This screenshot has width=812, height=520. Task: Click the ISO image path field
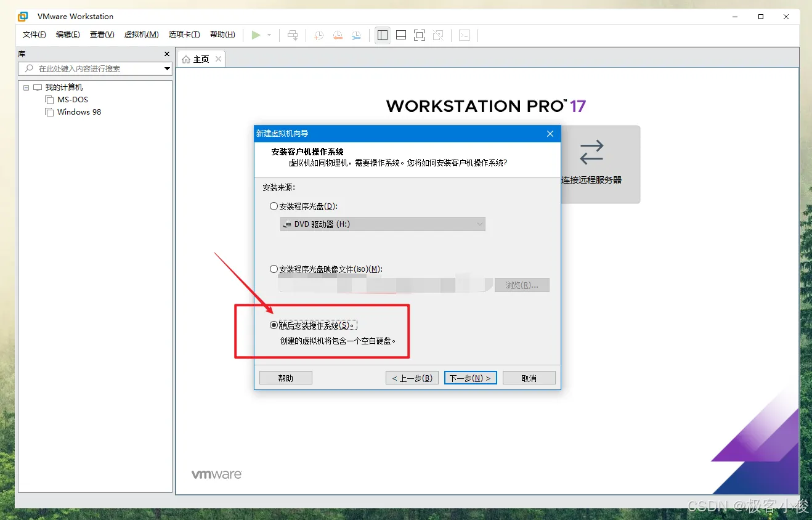point(386,285)
